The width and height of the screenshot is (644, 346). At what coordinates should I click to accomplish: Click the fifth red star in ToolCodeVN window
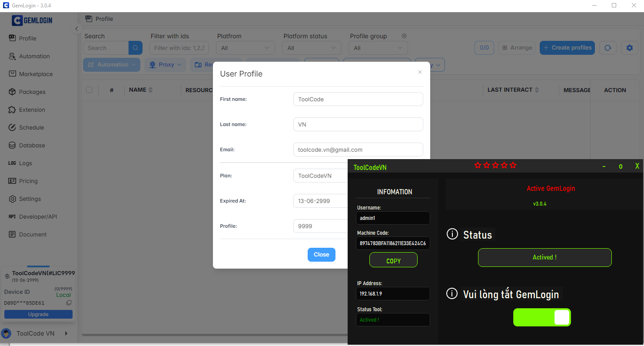click(x=513, y=165)
